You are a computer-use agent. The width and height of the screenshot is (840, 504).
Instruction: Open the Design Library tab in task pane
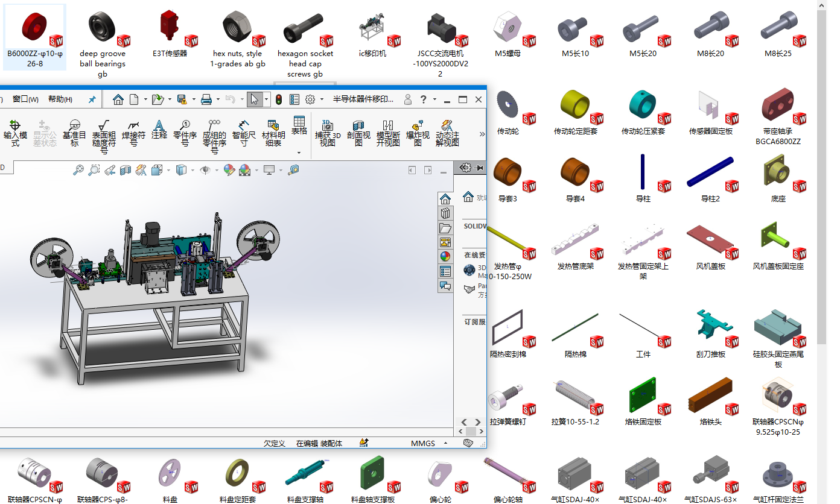[445, 213]
